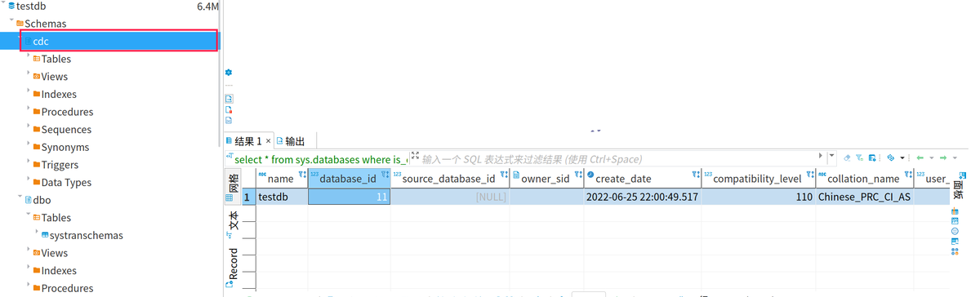
Task: Apply filter with play arrow
Action: (821, 156)
